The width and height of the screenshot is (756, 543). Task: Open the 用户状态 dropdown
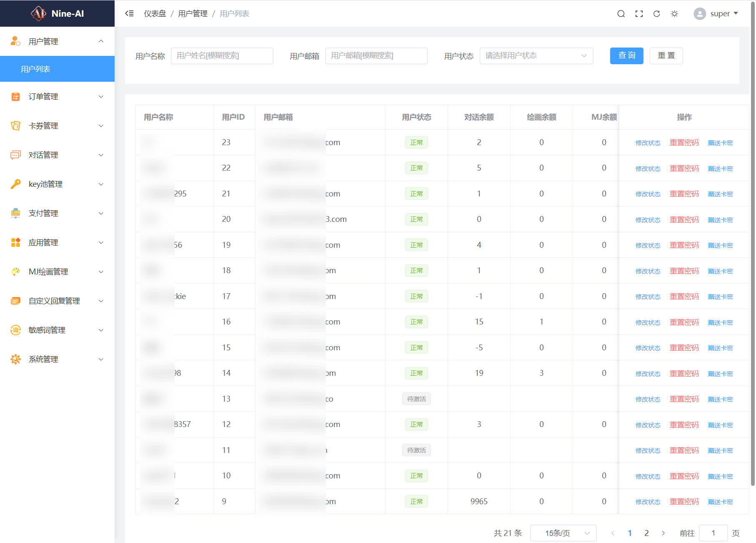(536, 55)
